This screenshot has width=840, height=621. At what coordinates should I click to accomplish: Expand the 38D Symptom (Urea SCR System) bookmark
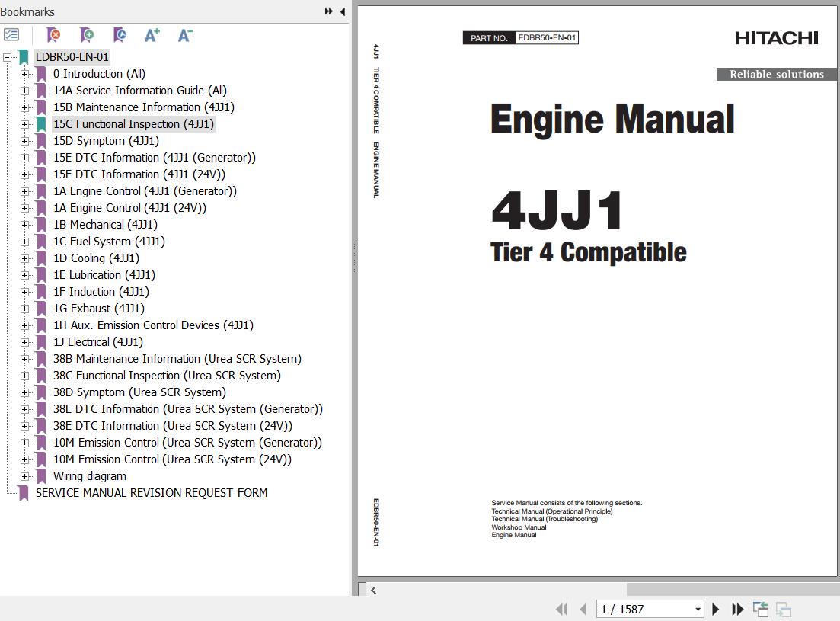24,392
